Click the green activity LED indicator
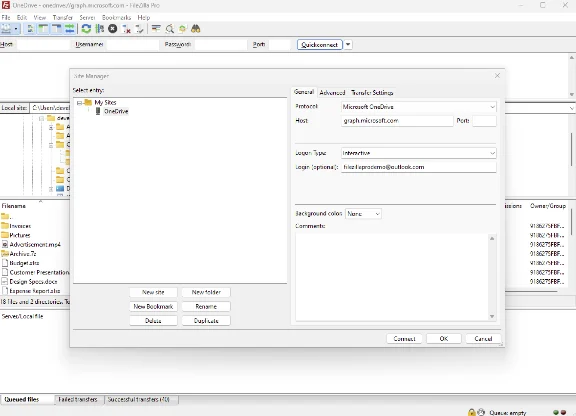This screenshot has width=576, height=416. pos(556,412)
